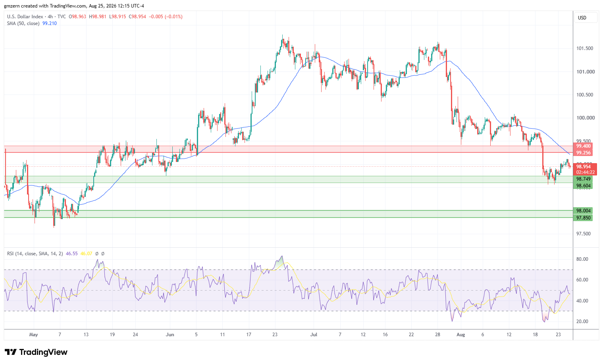Click the green 98.749 support label
603x364 pixels.
point(584,179)
